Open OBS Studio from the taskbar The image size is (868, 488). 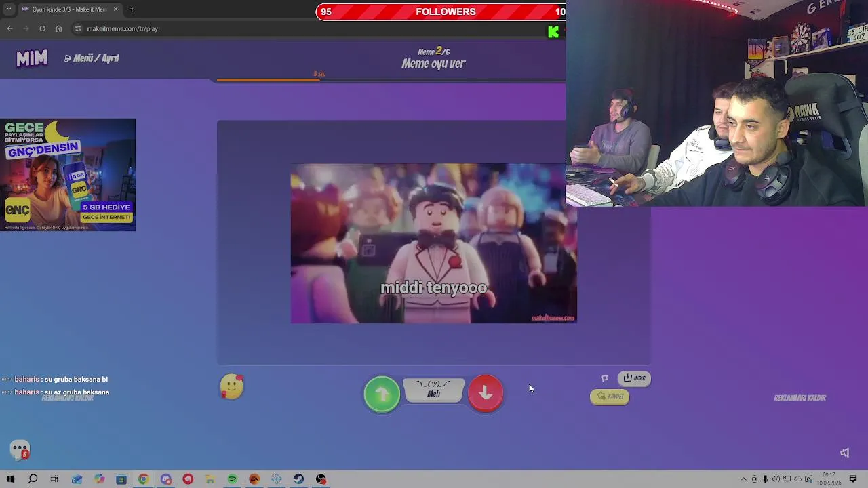point(321,479)
